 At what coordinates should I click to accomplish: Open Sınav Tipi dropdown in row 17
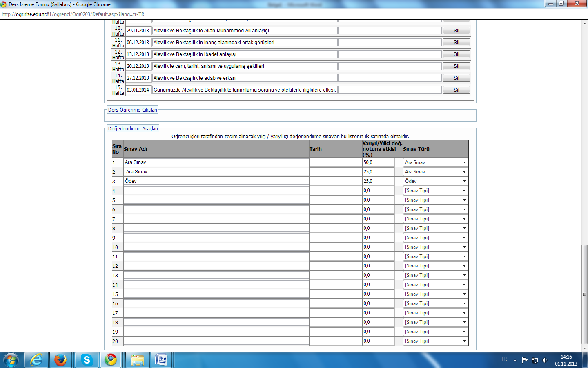click(x=435, y=313)
